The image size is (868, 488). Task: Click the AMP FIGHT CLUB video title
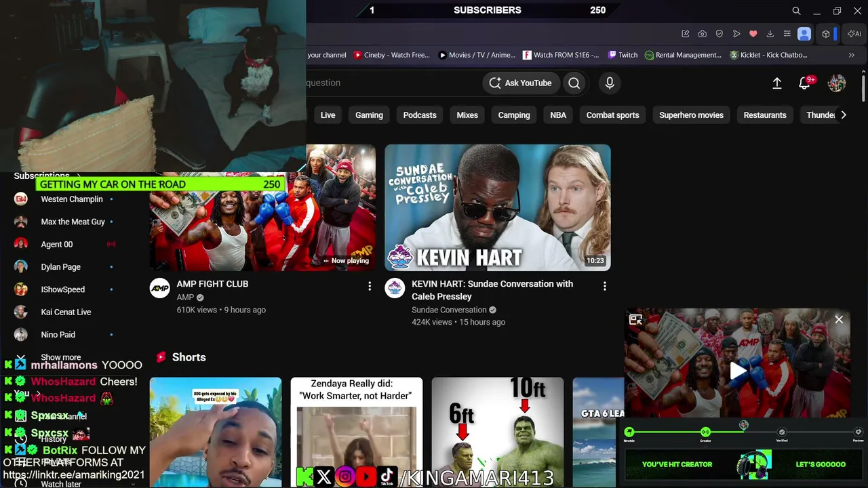click(x=212, y=284)
